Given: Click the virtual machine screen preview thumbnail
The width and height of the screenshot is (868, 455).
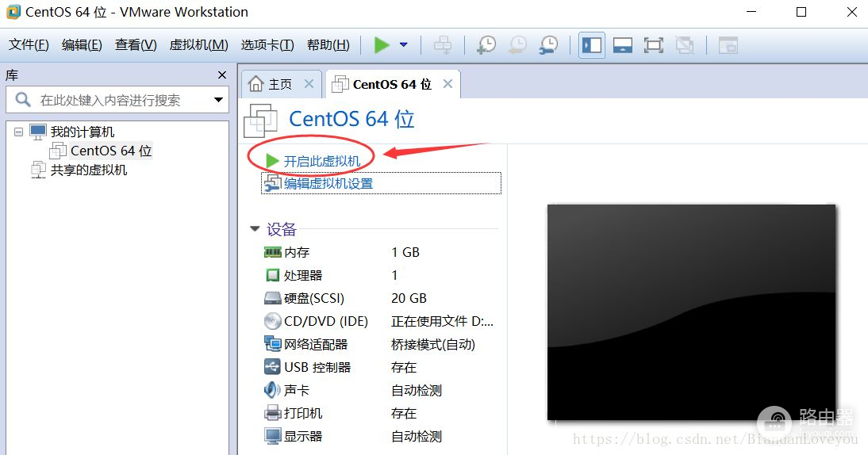Looking at the screenshot, I should click(x=691, y=312).
